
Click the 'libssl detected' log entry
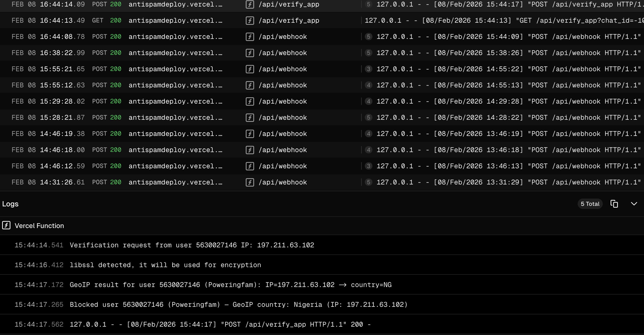tap(165, 265)
